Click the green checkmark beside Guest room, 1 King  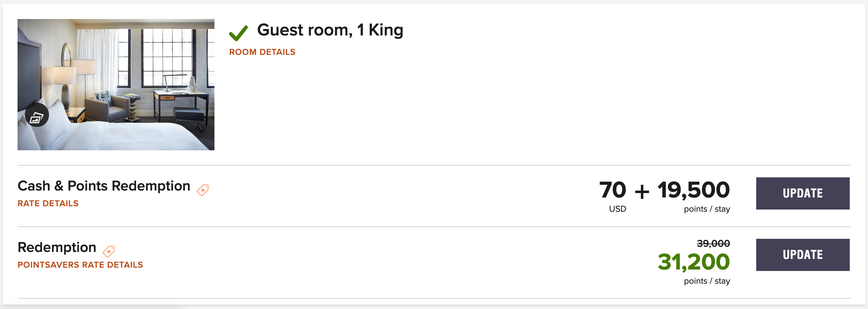tap(239, 33)
